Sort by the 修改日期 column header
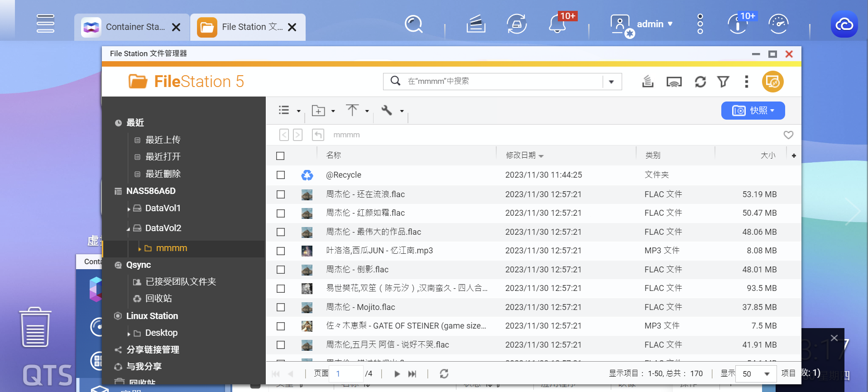The height and width of the screenshot is (392, 868). pyautogui.click(x=521, y=155)
